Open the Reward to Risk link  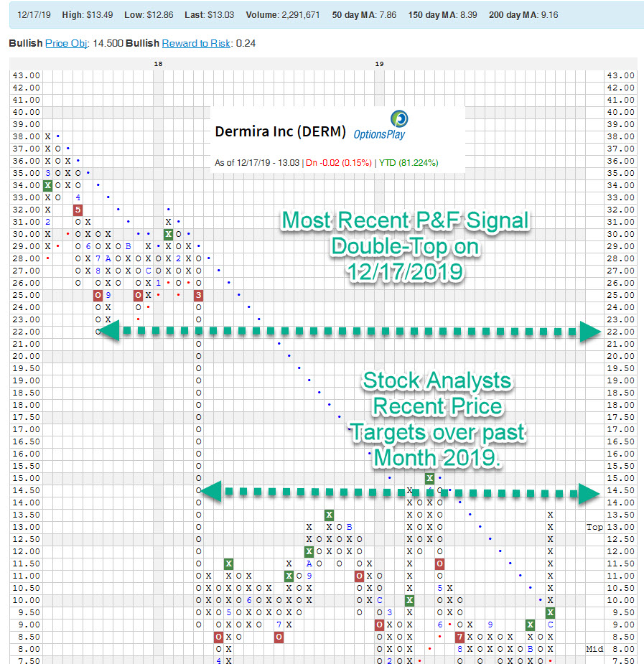coord(196,43)
